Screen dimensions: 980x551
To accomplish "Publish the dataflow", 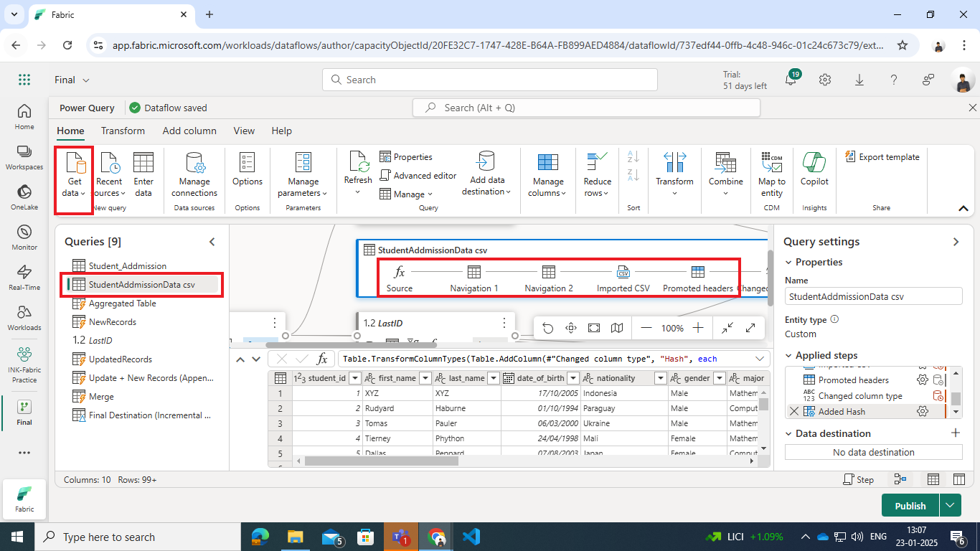I will pos(910,505).
